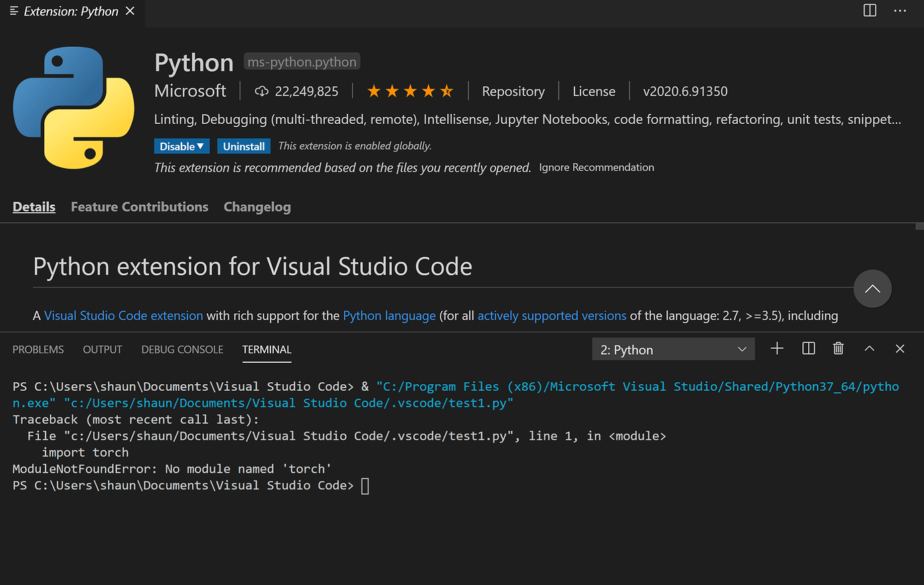
Task: Click the five-star rating
Action: (x=410, y=92)
